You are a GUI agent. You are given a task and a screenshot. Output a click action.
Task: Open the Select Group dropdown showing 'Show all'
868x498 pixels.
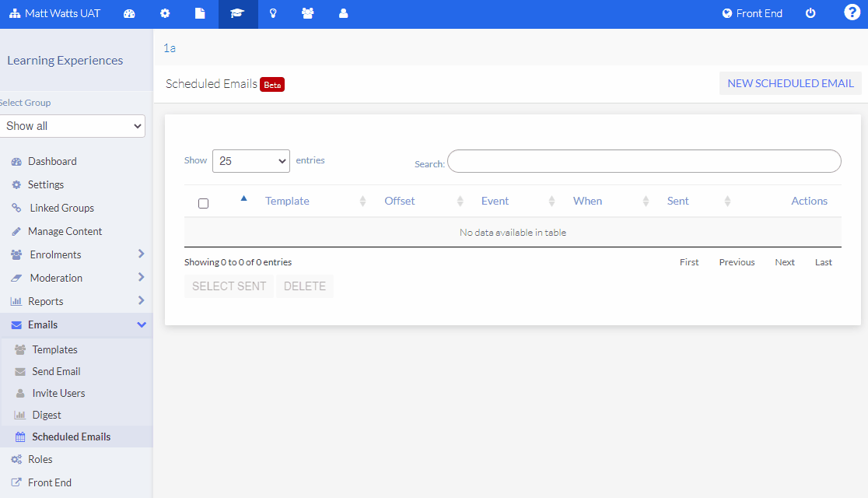pyautogui.click(x=72, y=125)
